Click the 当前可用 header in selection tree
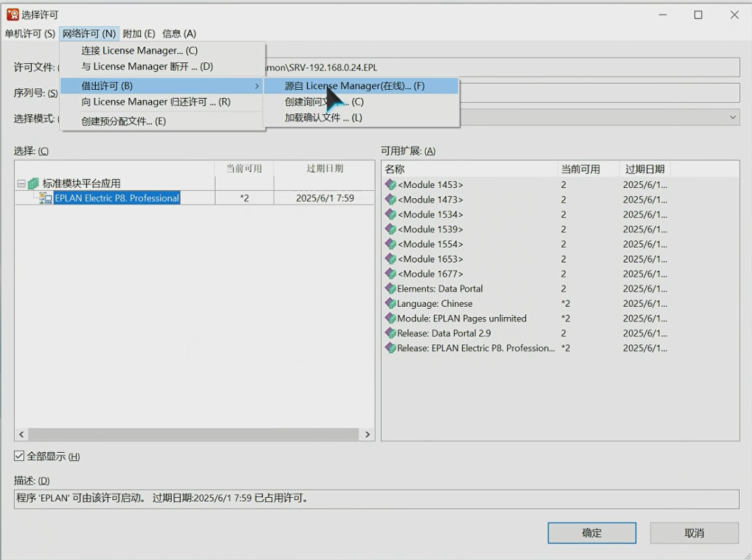Image resolution: width=752 pixels, height=560 pixels. (x=244, y=168)
